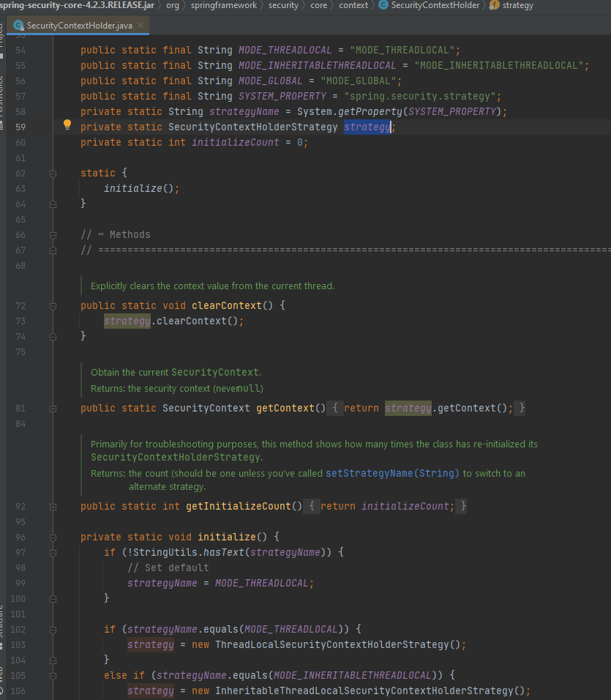Close the SecurityContextHolder.java tab
Image resolution: width=611 pixels, height=700 pixels.
click(x=140, y=23)
